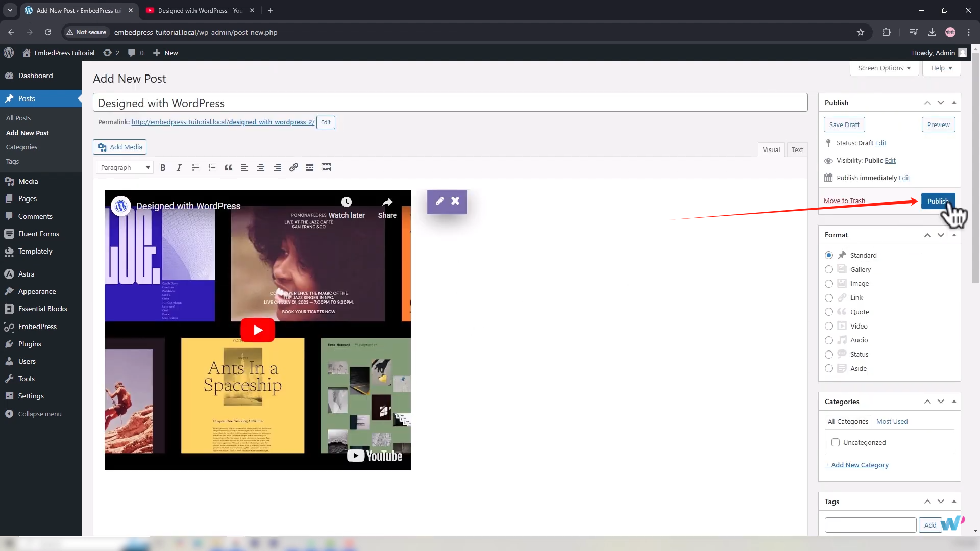980x551 pixels.
Task: Select the Gallery post format
Action: coord(829,269)
